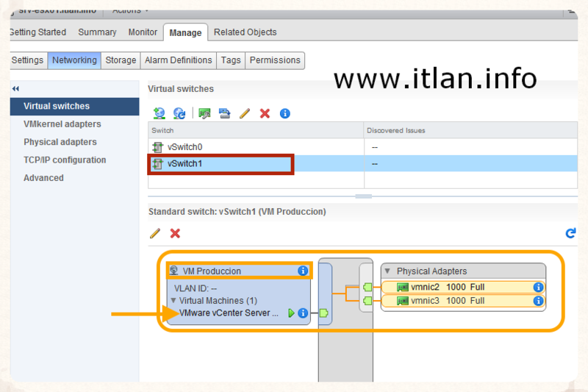Image resolution: width=588 pixels, height=392 pixels.
Task: Click the info icon beside VM Produccion
Action: click(x=303, y=271)
